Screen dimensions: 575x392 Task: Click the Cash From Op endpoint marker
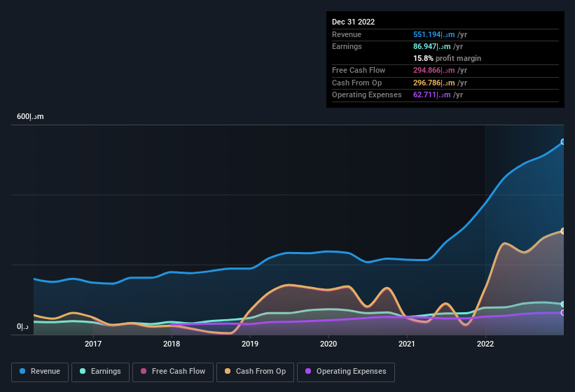point(563,231)
